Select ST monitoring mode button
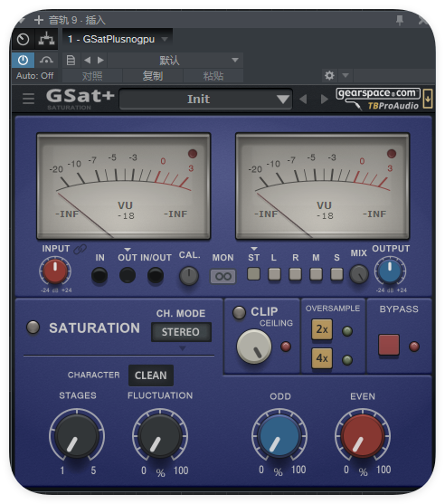 pyautogui.click(x=253, y=274)
